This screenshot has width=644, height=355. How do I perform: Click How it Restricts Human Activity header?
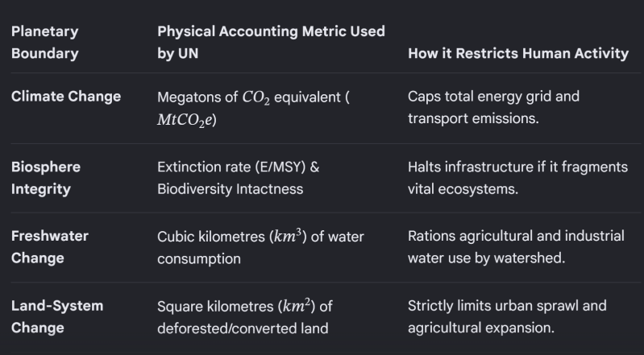(x=518, y=53)
